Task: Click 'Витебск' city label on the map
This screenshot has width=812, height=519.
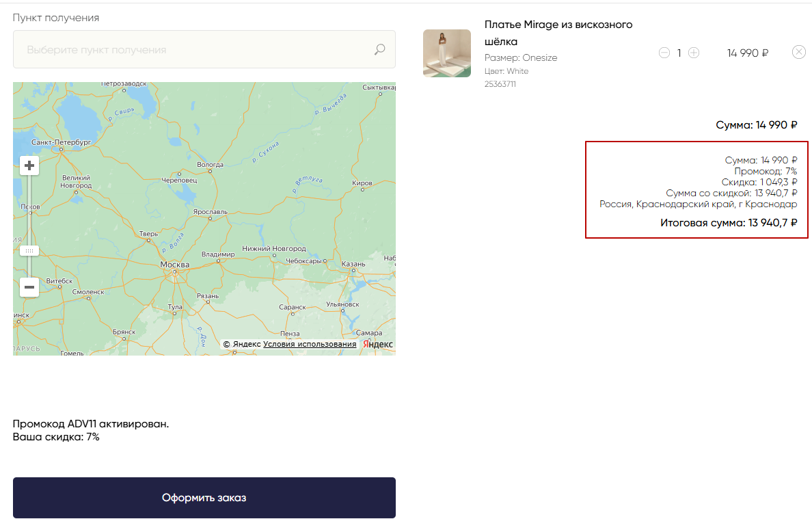Action: pos(59,281)
